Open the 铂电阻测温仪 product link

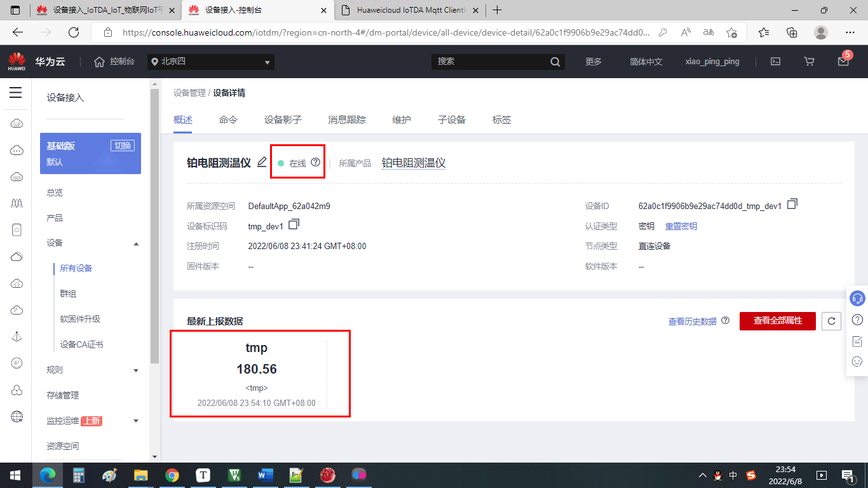coord(414,163)
